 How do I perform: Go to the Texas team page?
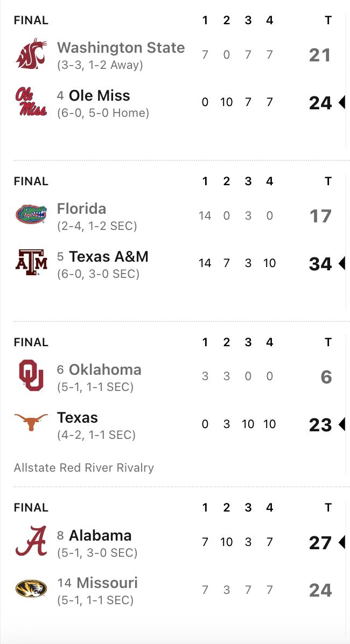pyautogui.click(x=78, y=417)
